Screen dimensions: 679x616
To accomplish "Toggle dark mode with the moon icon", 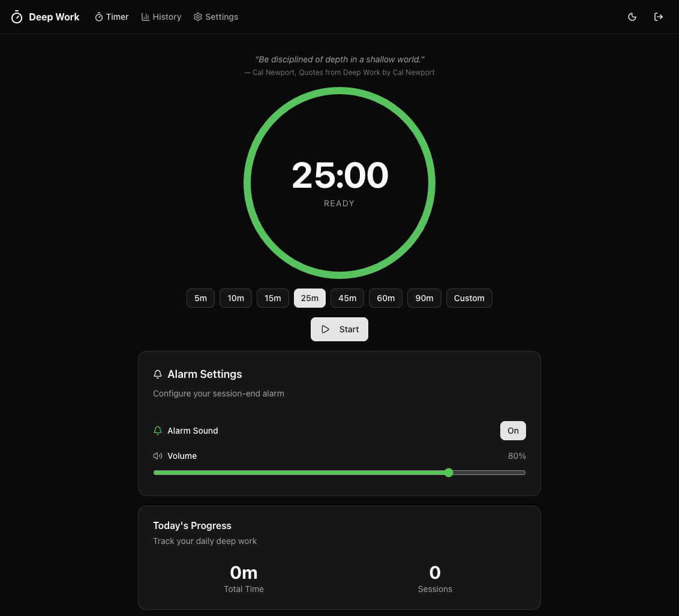I will [632, 17].
